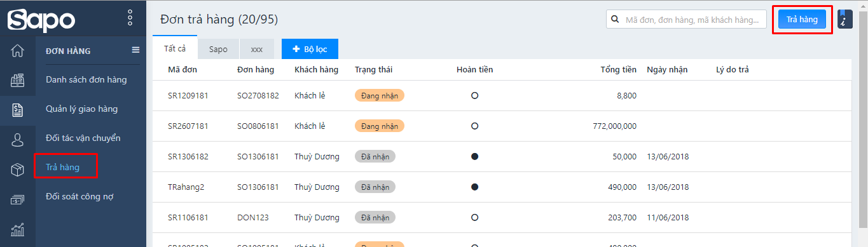The image size is (868, 247).
Task: Select the Tất cả tab
Action: pyautogui.click(x=175, y=48)
